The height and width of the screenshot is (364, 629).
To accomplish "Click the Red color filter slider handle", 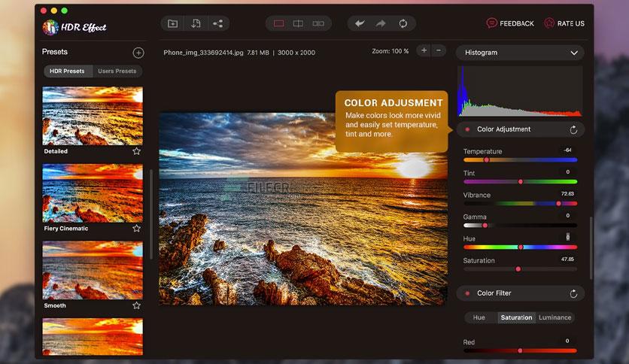I will coord(520,350).
